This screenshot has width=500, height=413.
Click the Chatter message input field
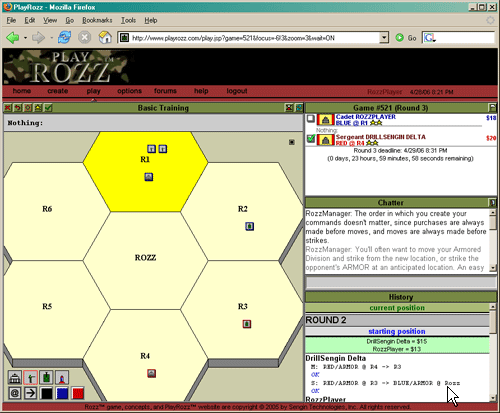coord(401,283)
